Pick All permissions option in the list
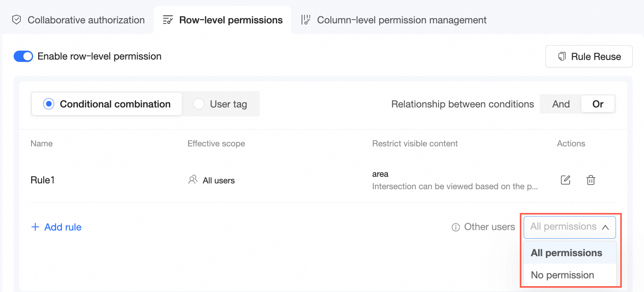 point(566,253)
